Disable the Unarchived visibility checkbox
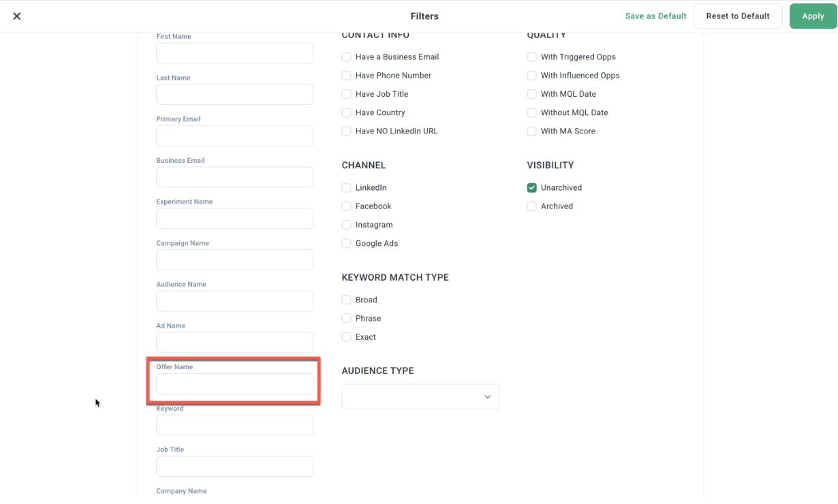838x504 pixels. pos(531,187)
